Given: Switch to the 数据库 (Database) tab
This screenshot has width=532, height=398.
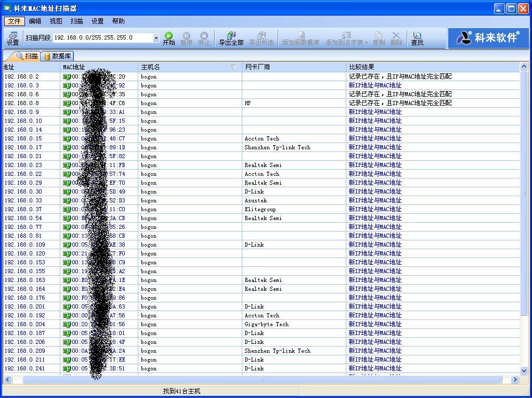Looking at the screenshot, I should [58, 56].
